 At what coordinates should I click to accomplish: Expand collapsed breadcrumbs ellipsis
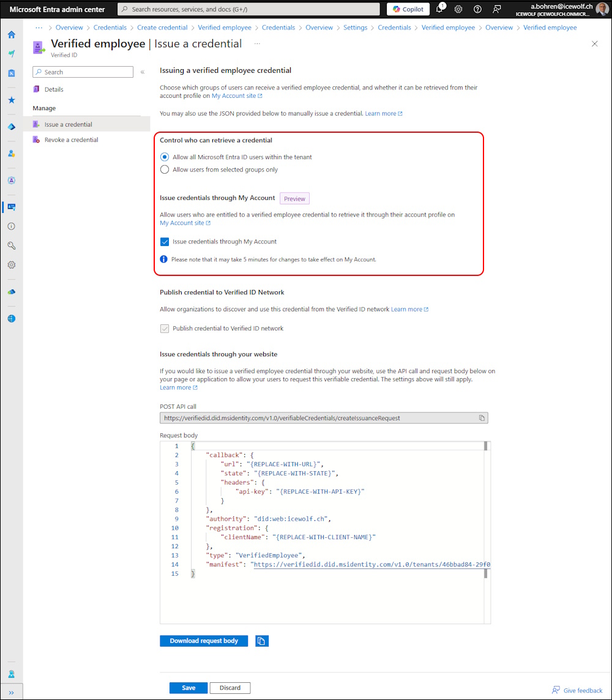tap(39, 28)
